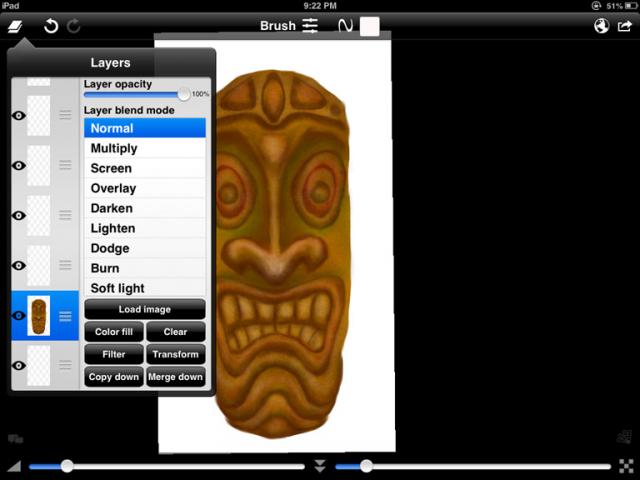Hide the tiki mask layer
The image size is (640, 480).
tap(18, 316)
